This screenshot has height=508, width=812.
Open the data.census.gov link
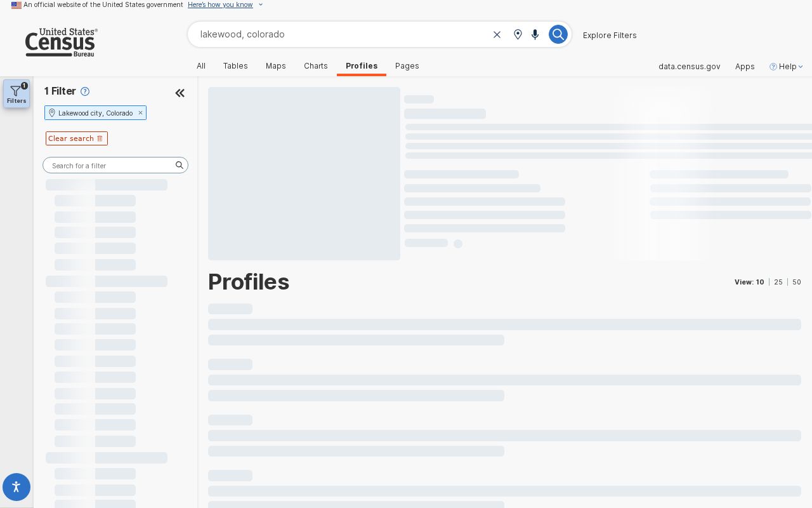click(x=689, y=66)
